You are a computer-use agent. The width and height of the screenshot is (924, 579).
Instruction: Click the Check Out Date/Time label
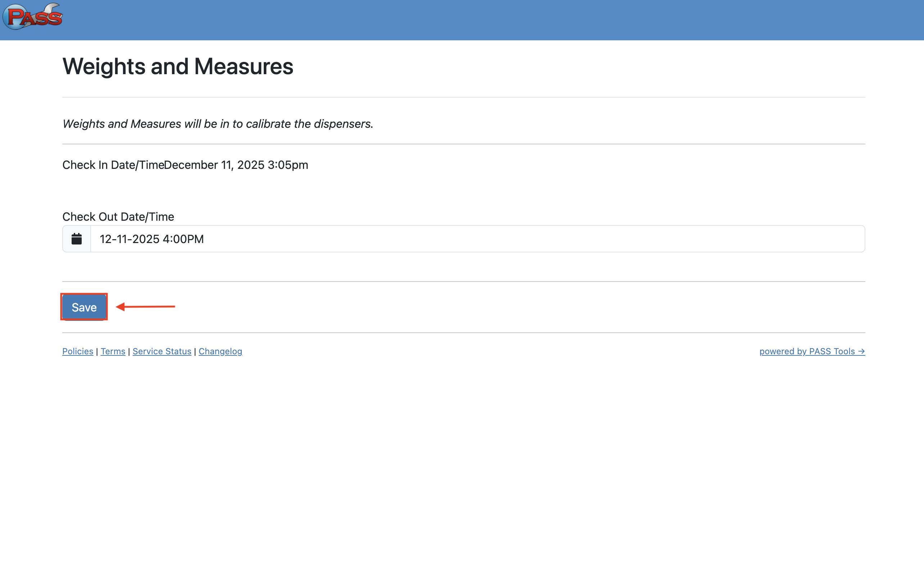pos(118,217)
